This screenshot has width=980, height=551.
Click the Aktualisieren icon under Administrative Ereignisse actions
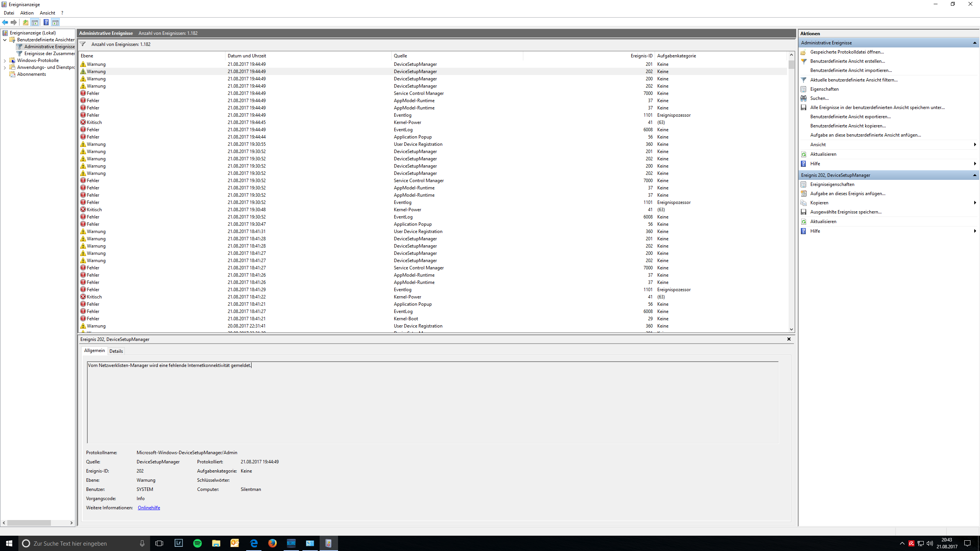click(x=804, y=154)
